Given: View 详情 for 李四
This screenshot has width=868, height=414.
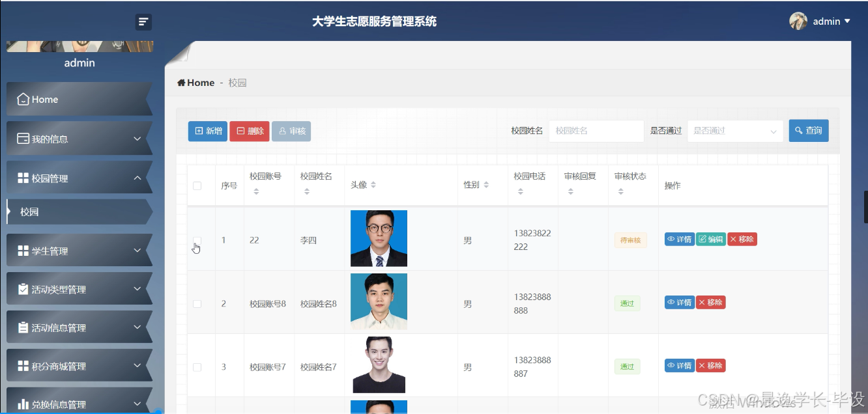Looking at the screenshot, I should (680, 240).
